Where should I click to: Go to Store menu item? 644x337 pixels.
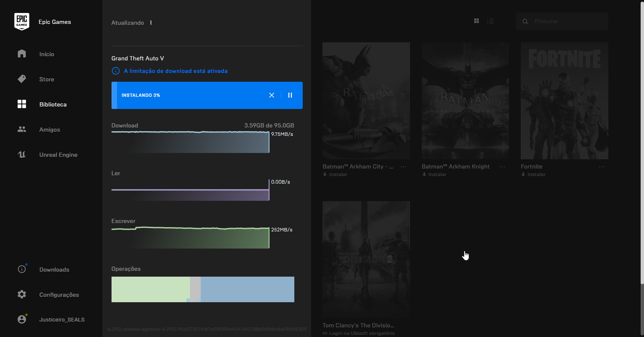pyautogui.click(x=47, y=79)
